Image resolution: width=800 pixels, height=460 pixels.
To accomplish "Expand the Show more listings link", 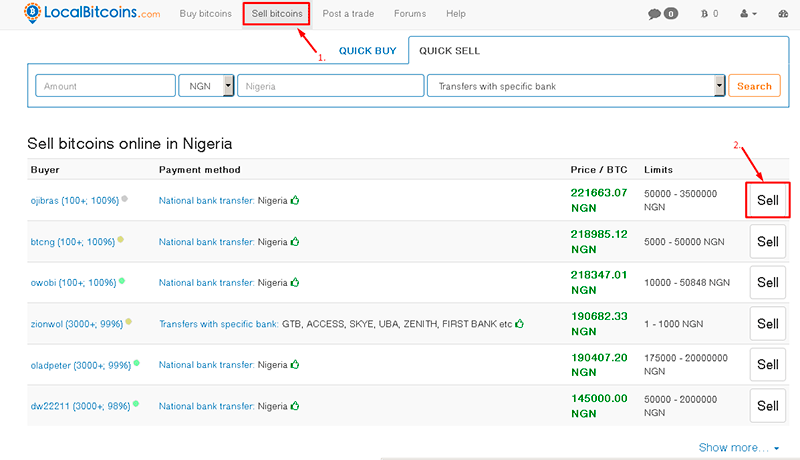I will point(739,448).
